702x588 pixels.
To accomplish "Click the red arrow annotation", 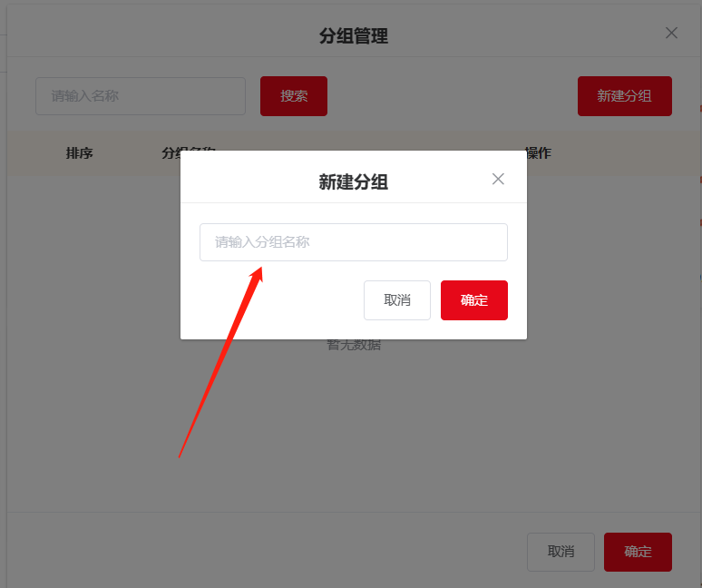I will coord(220,362).
